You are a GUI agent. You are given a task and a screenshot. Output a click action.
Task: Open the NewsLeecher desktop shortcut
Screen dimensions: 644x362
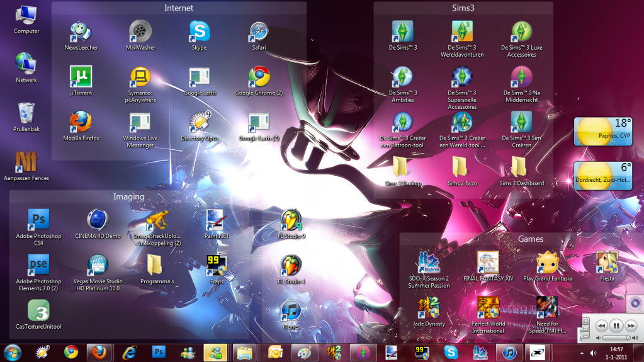(81, 36)
